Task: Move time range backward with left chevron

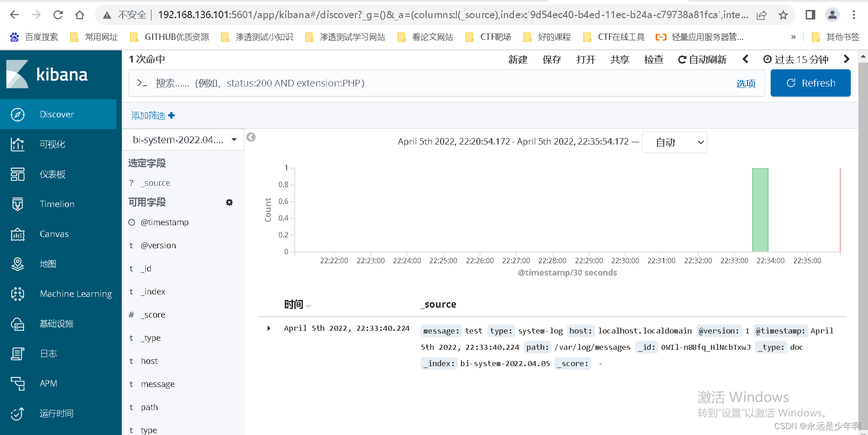Action: tap(745, 59)
